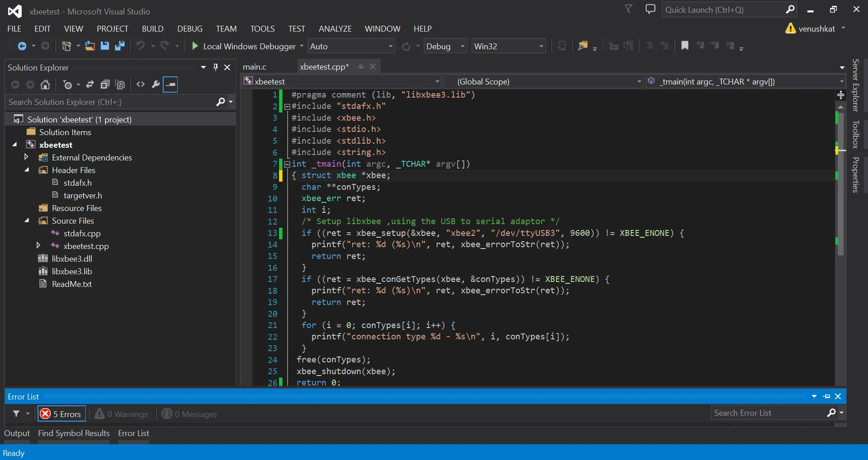
Task: Click the Search Error List field
Action: click(769, 413)
